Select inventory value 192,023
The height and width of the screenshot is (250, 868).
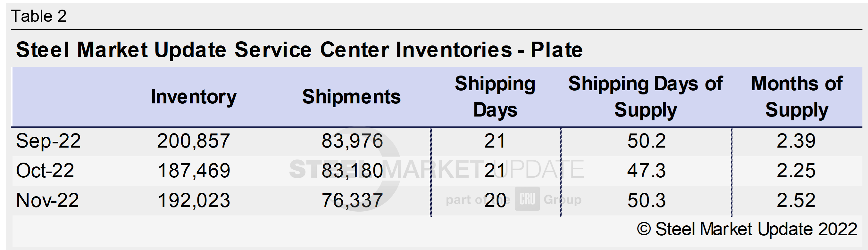click(194, 200)
